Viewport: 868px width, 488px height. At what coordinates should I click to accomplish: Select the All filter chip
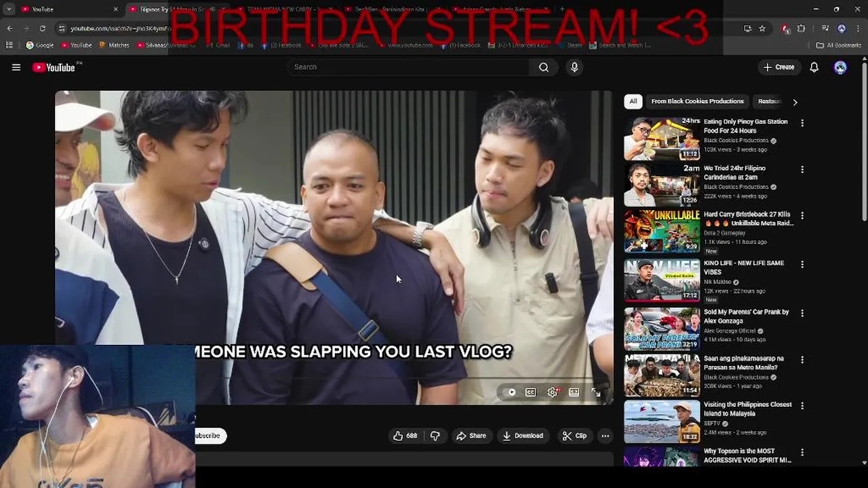633,102
